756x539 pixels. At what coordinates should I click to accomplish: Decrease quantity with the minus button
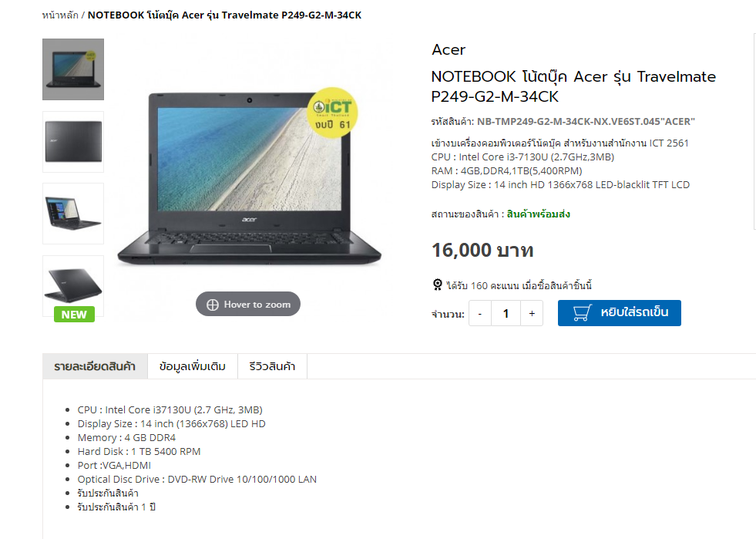(x=480, y=313)
